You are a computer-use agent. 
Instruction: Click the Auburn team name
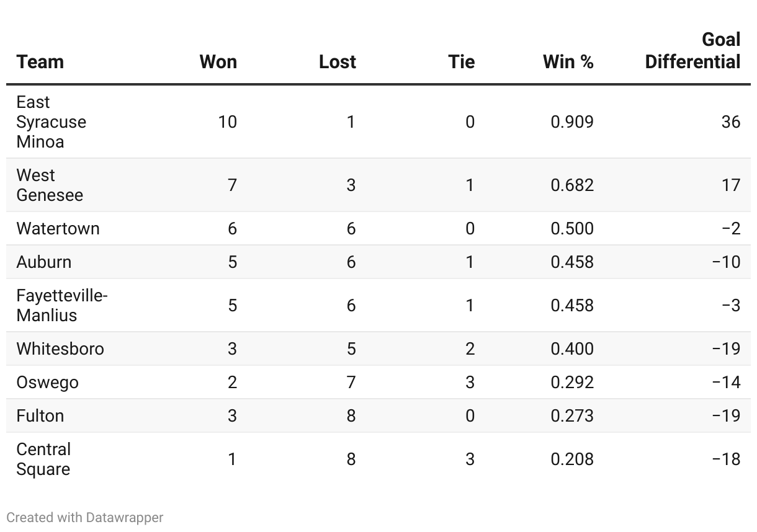coord(44,262)
